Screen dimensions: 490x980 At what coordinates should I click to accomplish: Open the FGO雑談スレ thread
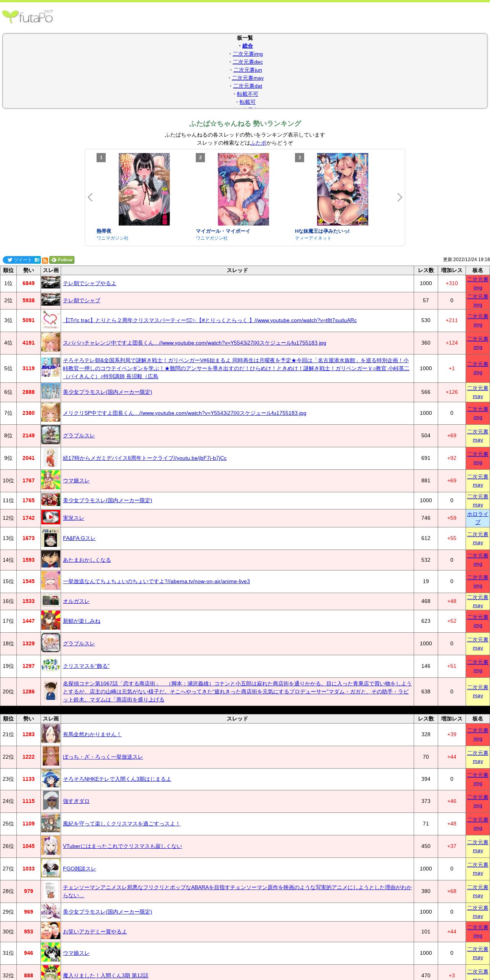click(79, 869)
